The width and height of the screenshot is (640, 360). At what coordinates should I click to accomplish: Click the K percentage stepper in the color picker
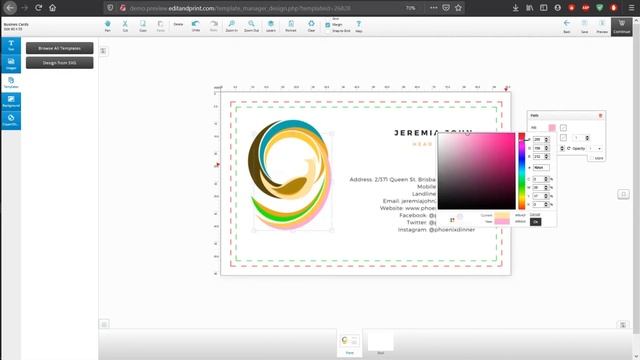[x=546, y=204]
